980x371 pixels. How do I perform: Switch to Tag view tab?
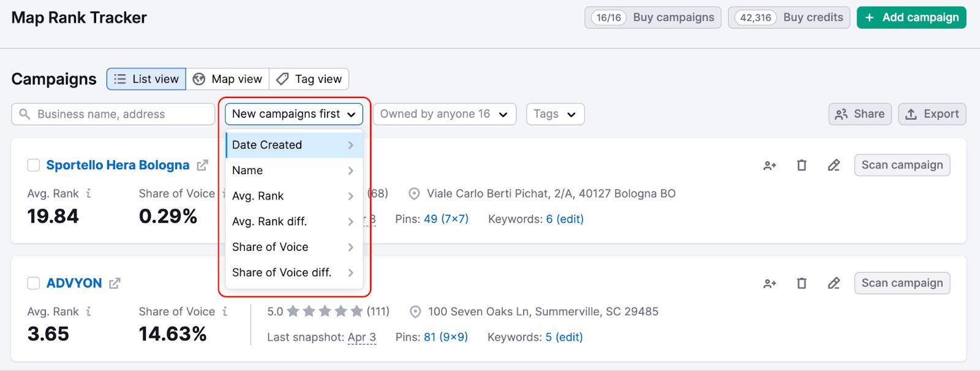(309, 79)
